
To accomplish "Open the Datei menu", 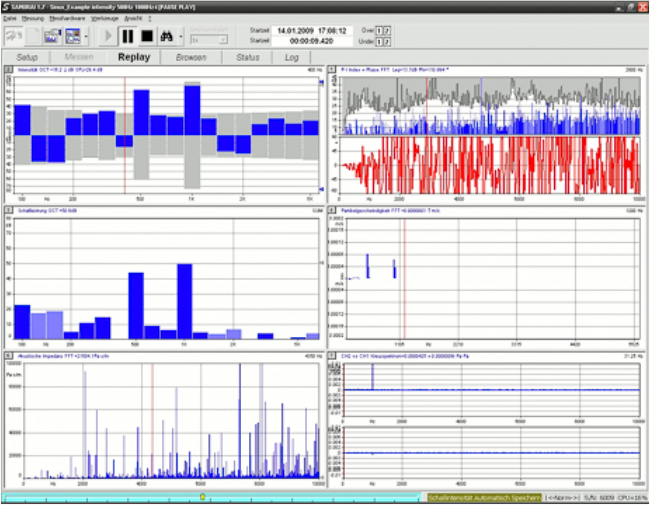I will (10, 18).
